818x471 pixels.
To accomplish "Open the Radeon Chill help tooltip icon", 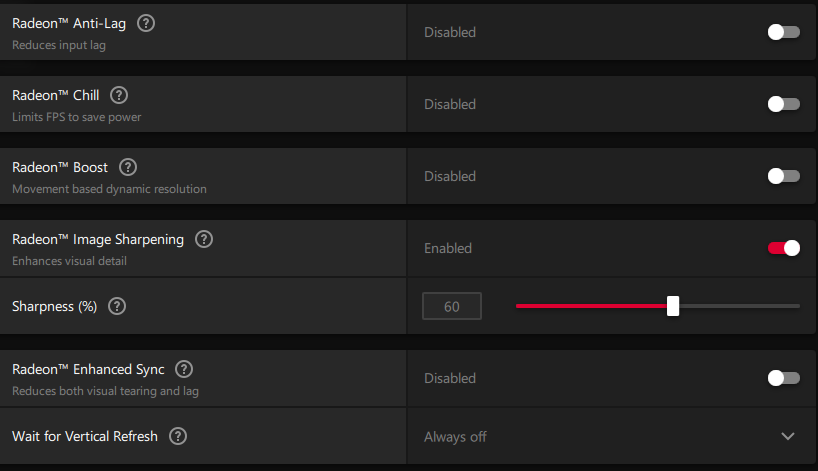I will point(119,95).
